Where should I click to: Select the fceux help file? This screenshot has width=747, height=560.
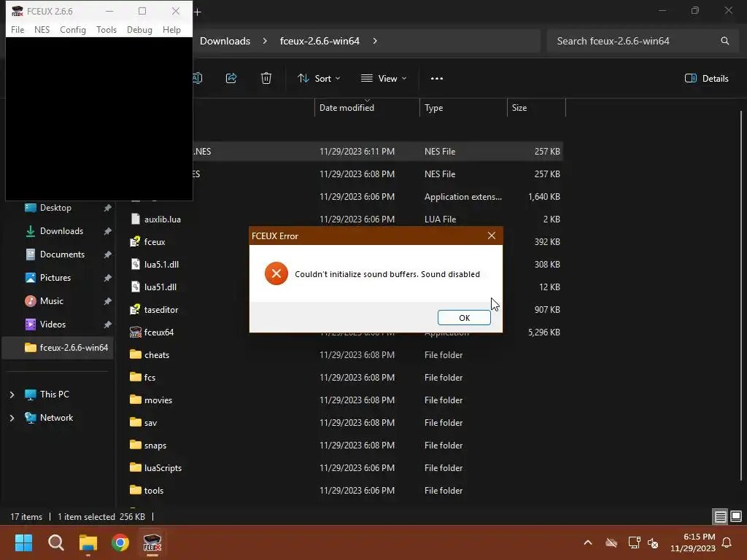[155, 242]
